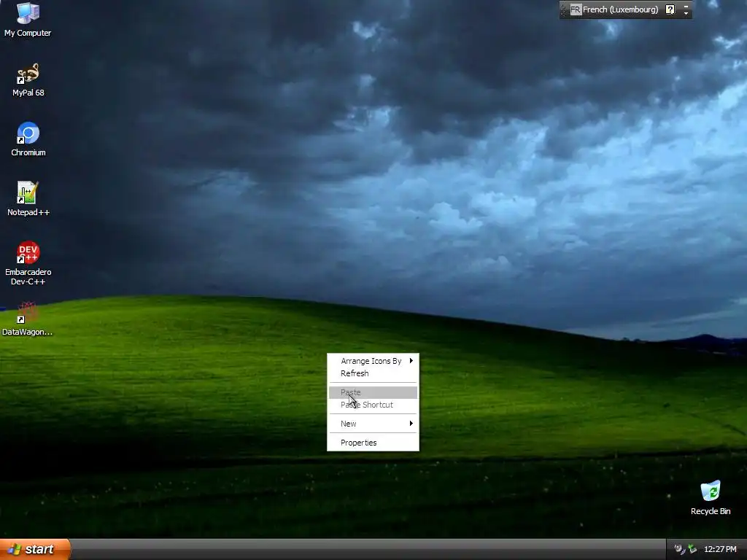
Task: Expand the New submenu
Action: pos(373,424)
